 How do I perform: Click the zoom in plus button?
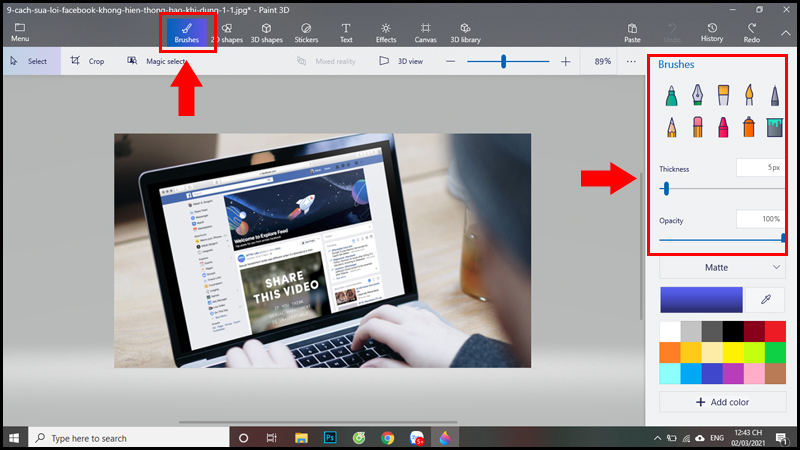click(565, 62)
